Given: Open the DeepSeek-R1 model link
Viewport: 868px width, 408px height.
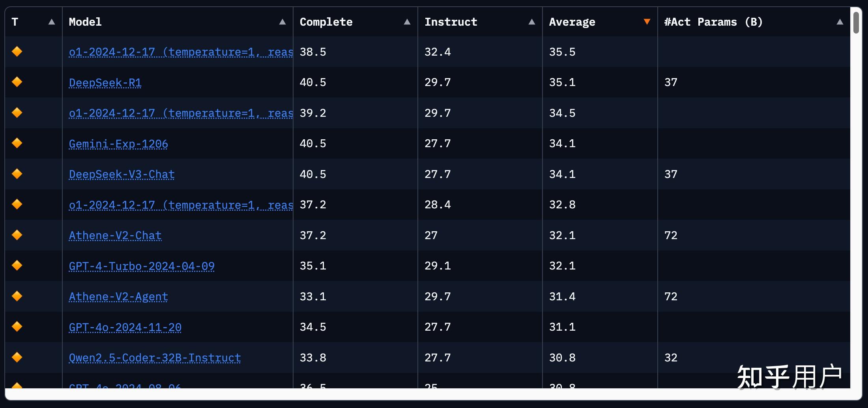Looking at the screenshot, I should click(x=105, y=83).
